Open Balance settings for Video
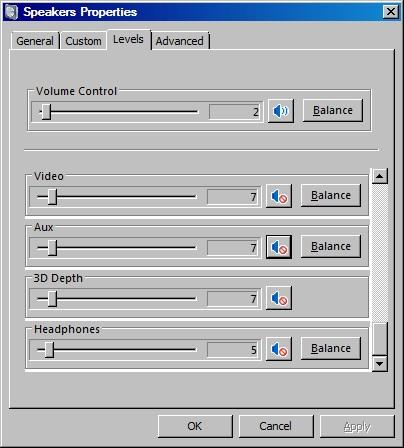The width and height of the screenshot is (404, 448). click(331, 195)
